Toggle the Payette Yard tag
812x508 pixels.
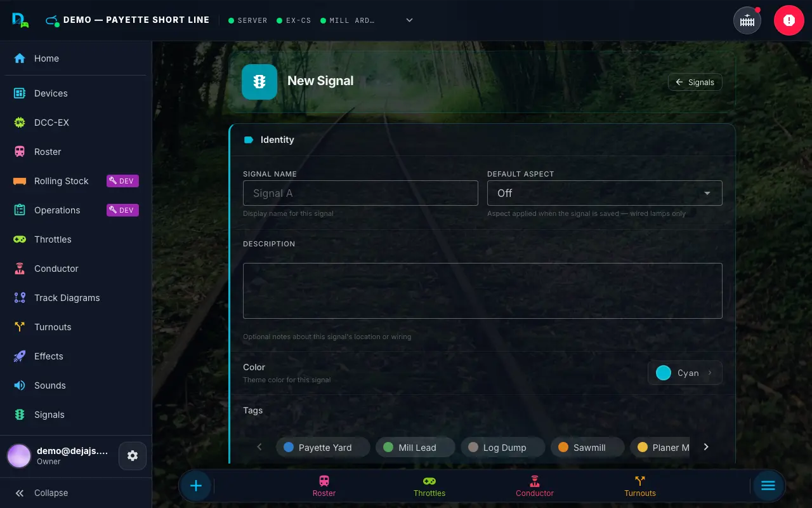tap(323, 447)
